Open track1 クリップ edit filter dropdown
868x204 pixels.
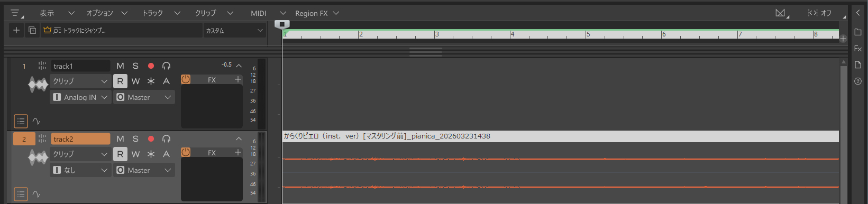point(80,81)
